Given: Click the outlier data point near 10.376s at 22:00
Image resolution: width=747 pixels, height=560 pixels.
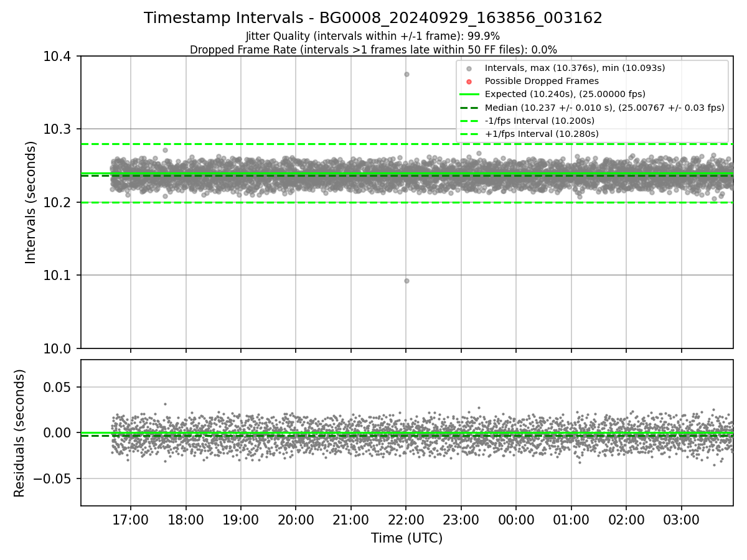Looking at the screenshot, I should (x=406, y=74).
